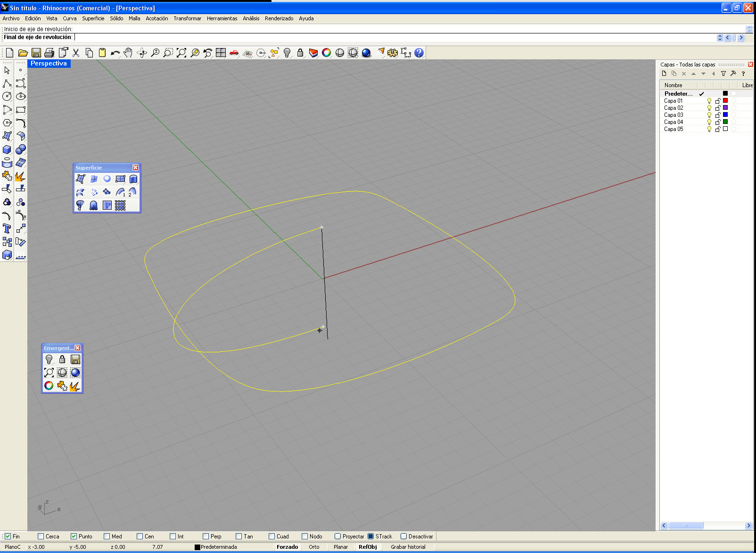Click surface from corner points icon in Superficie
The width and height of the screenshot is (756, 553).
[x=81, y=179]
